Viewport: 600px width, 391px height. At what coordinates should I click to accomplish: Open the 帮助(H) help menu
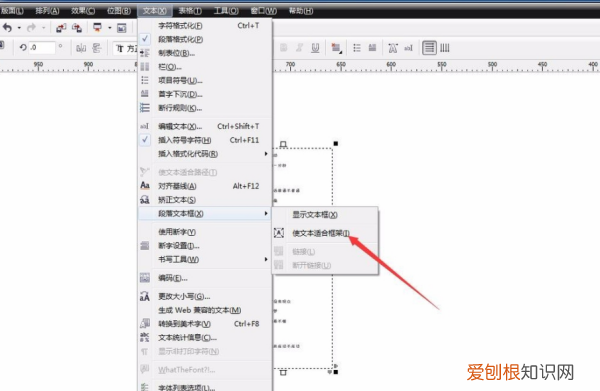[301, 11]
